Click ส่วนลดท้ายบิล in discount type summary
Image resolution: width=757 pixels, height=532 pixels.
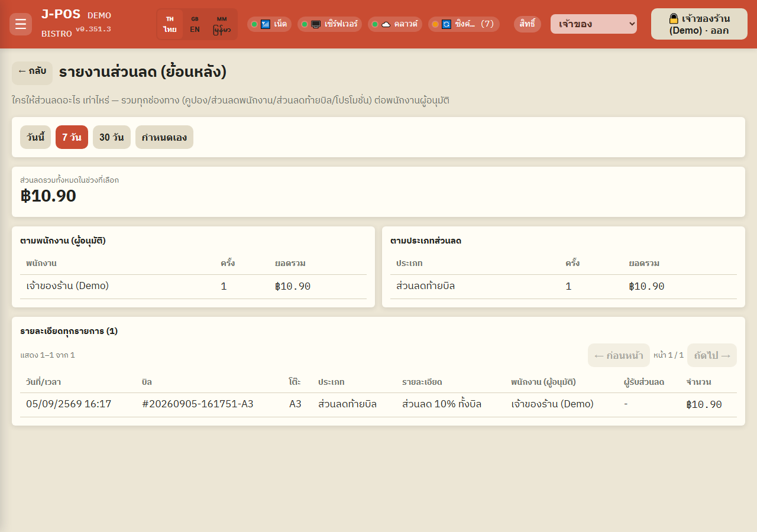425,286
